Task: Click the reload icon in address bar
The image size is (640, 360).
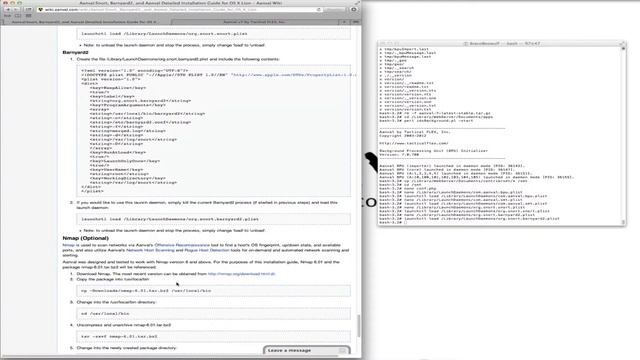Action: (x=319, y=9)
